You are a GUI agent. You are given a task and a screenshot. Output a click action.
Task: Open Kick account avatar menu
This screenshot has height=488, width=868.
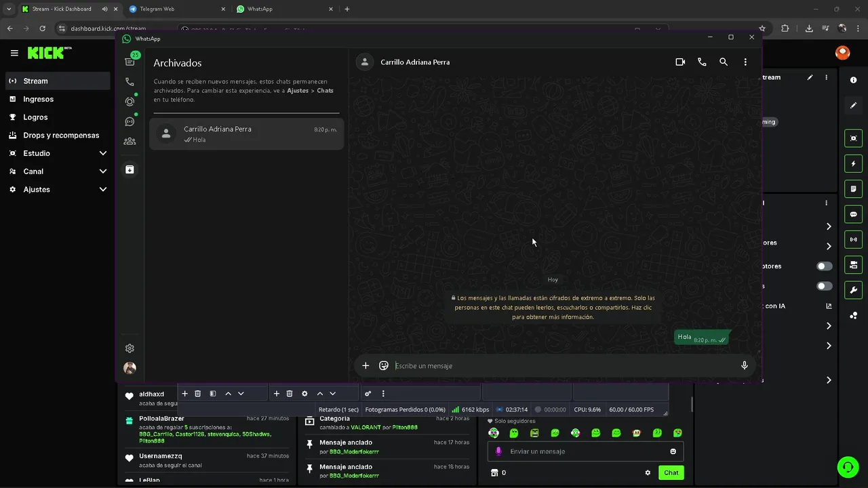(842, 53)
